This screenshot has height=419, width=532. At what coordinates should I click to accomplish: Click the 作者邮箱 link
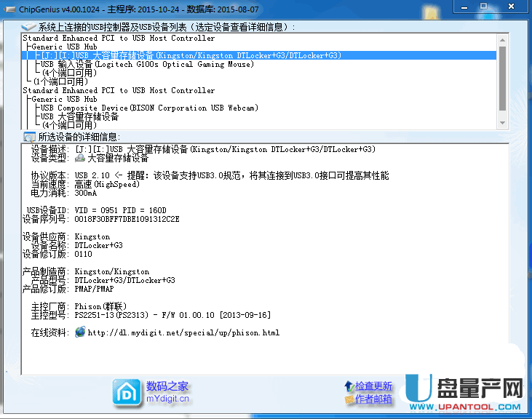click(373, 399)
